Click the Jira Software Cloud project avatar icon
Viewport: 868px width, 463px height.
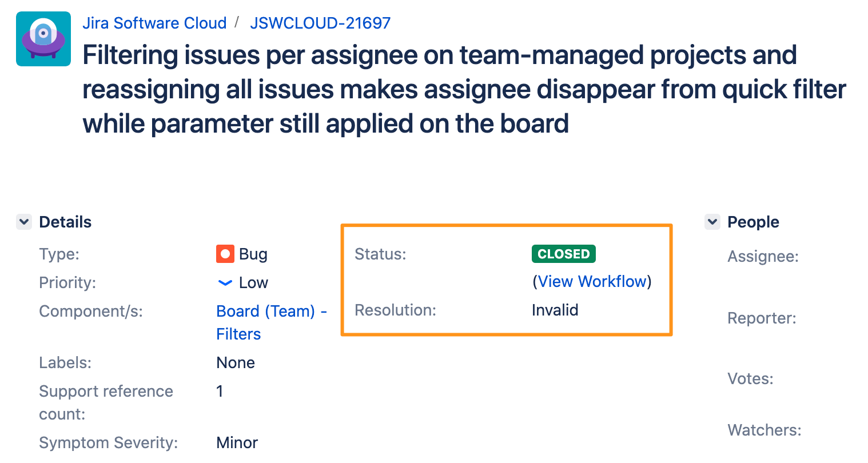43,39
